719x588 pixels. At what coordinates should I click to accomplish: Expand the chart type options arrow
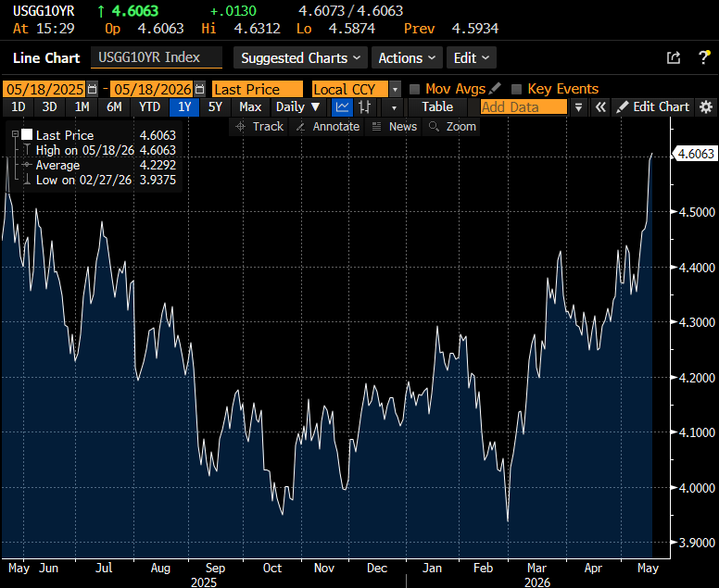point(394,107)
